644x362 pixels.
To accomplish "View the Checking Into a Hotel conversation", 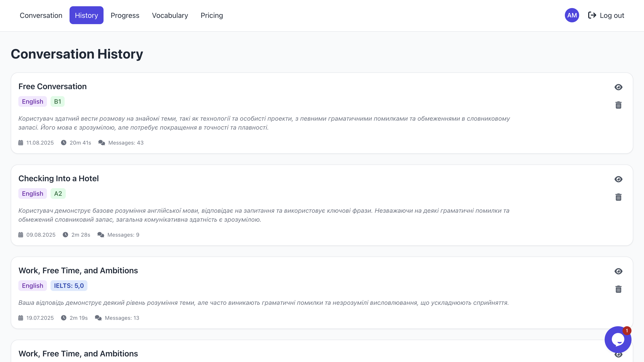I will coord(618,179).
